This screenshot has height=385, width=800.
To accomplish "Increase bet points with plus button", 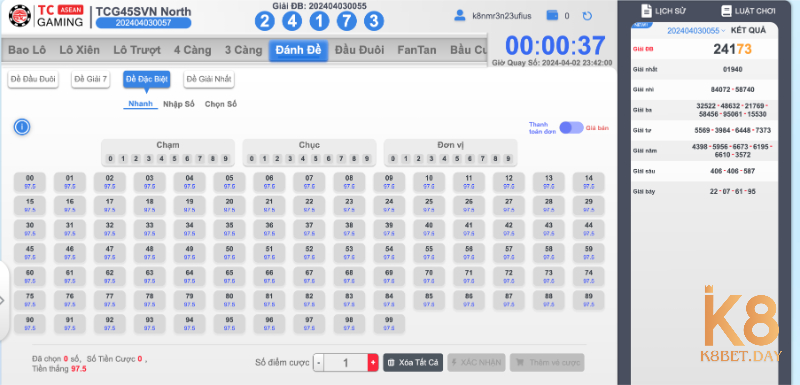I will (373, 363).
